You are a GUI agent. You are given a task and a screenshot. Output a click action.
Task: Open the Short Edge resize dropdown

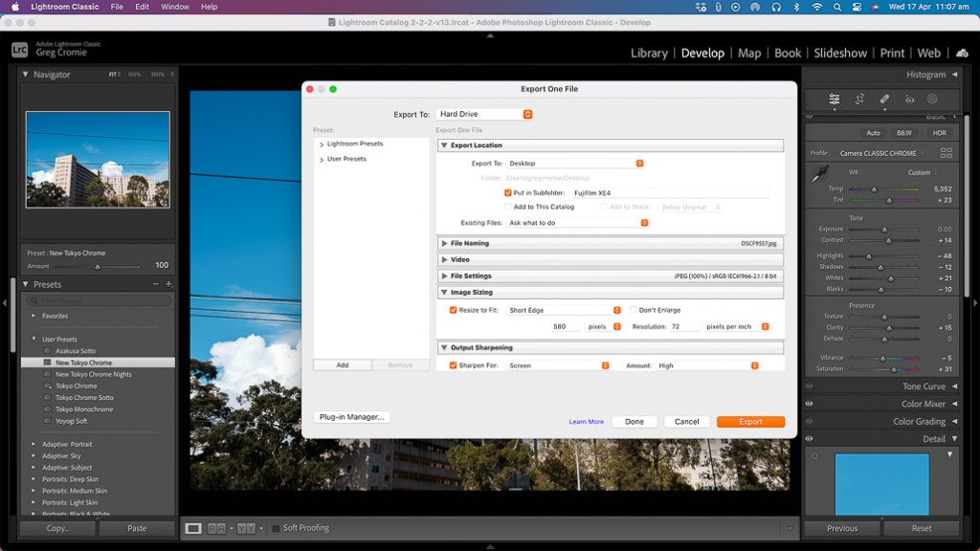tap(565, 310)
